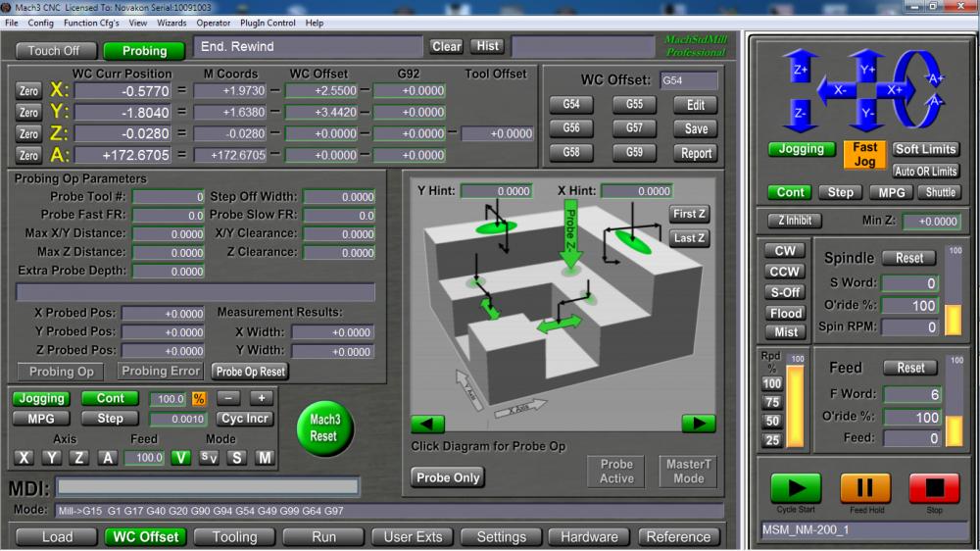Click the Y Hint field

497,191
